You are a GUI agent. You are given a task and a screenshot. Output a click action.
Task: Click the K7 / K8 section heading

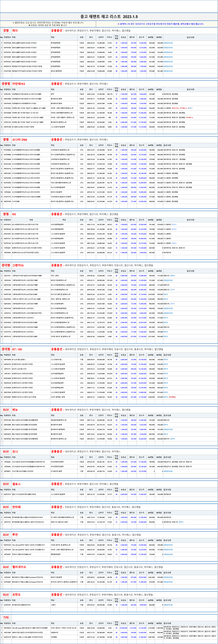coord(17,349)
